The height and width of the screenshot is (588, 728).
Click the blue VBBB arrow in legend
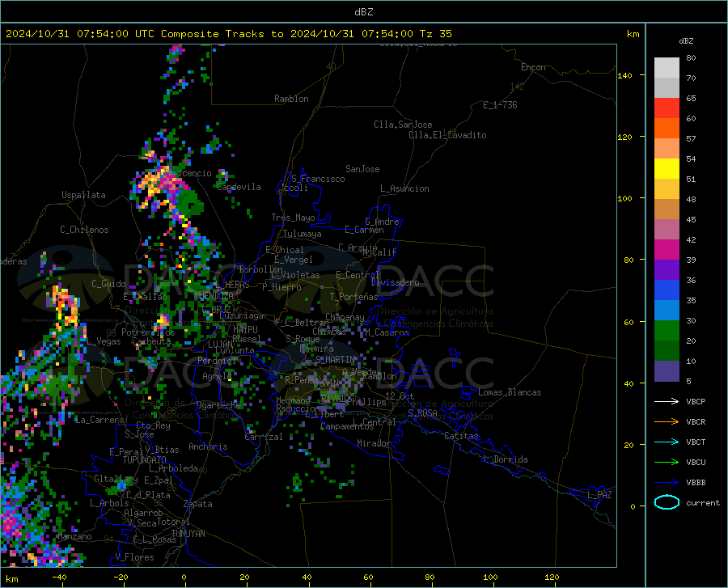coord(667,483)
